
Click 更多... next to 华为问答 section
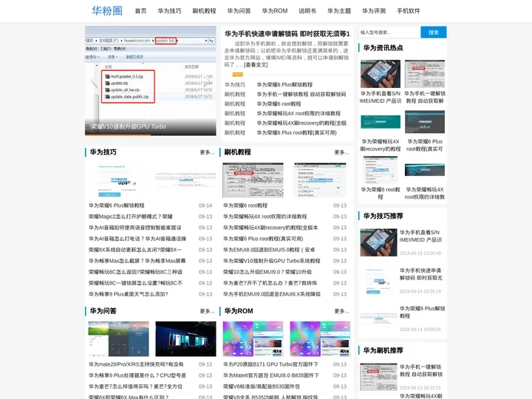207,311
